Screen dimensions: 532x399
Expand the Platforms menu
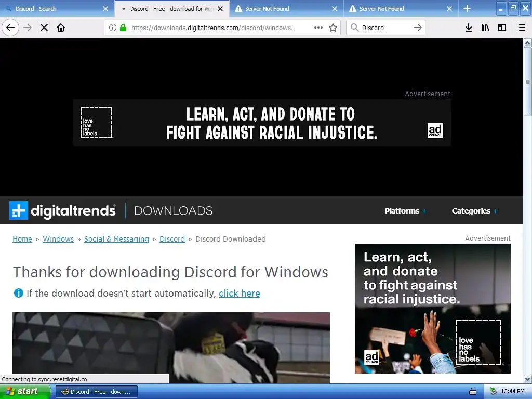click(405, 211)
